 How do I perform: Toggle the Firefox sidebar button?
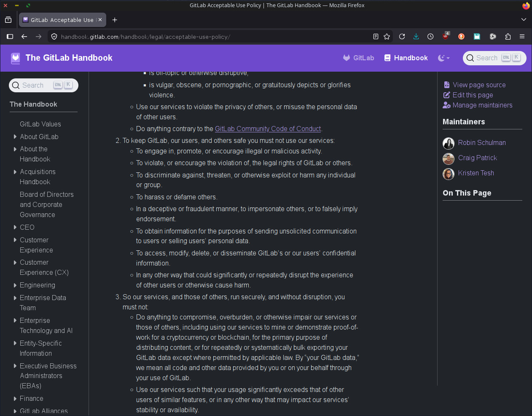pos(10,37)
